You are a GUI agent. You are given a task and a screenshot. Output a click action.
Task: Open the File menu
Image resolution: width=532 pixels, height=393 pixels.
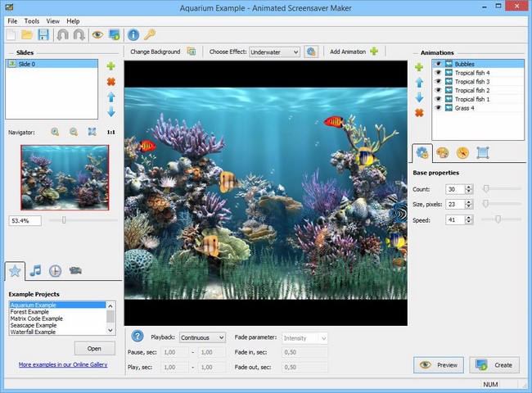coord(12,21)
